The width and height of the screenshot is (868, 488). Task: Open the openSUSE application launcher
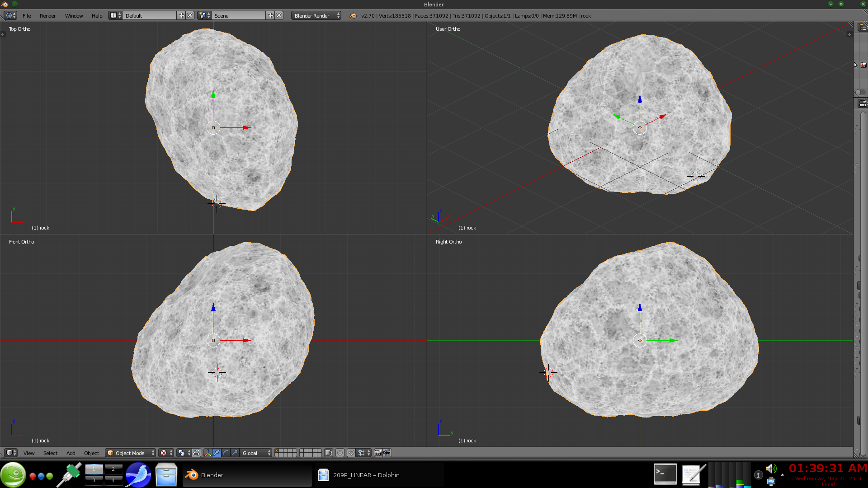tap(13, 475)
